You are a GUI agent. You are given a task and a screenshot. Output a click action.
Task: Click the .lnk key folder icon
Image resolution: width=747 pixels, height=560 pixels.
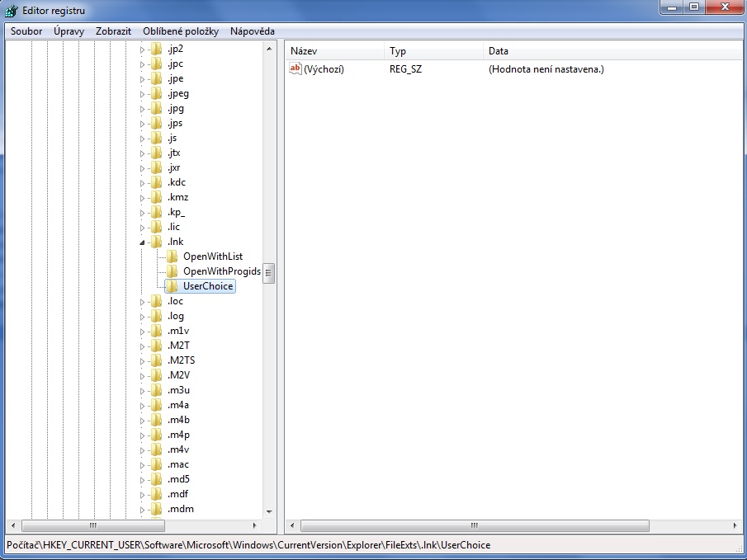tap(156, 242)
